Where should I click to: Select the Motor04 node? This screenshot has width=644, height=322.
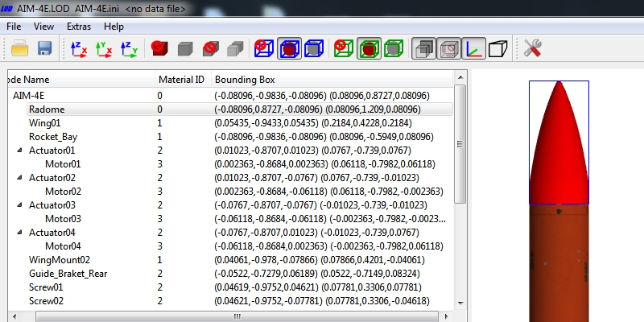click(x=63, y=246)
